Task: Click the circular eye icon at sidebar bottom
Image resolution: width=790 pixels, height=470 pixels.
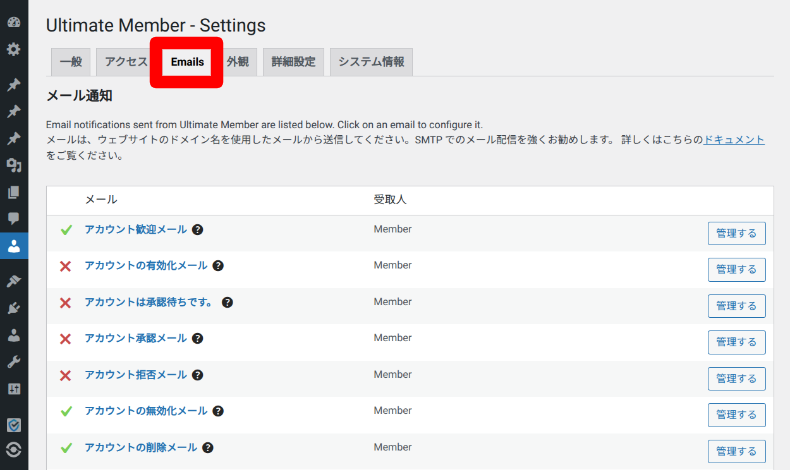Action: [x=14, y=449]
